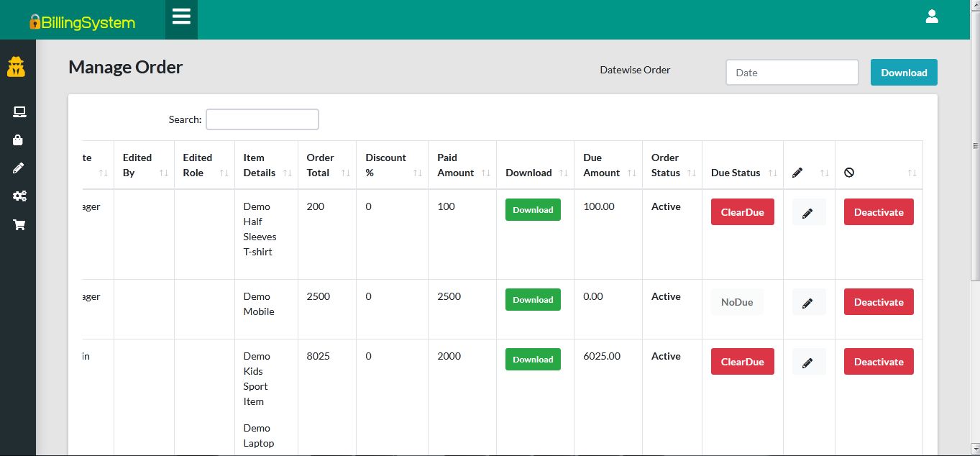The image size is (980, 456).
Task: Click the BillingSystem logo
Action: (82, 22)
